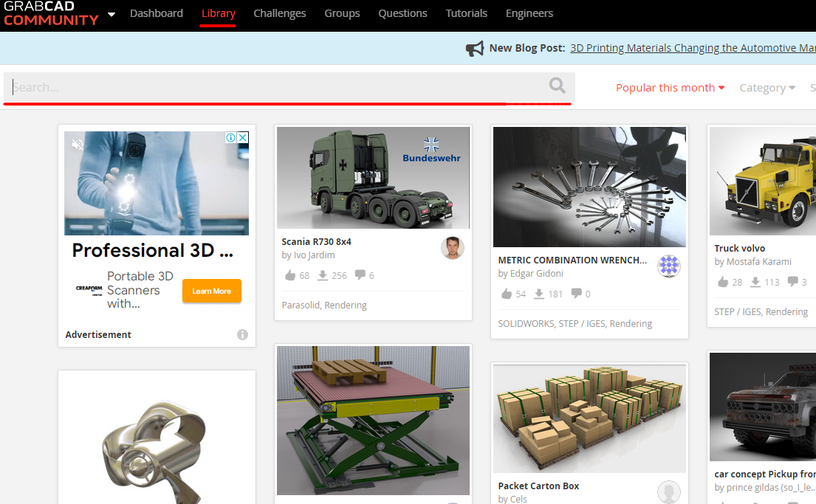
Task: Click 'Parasolid, Rendering' tags text
Action: point(324,305)
